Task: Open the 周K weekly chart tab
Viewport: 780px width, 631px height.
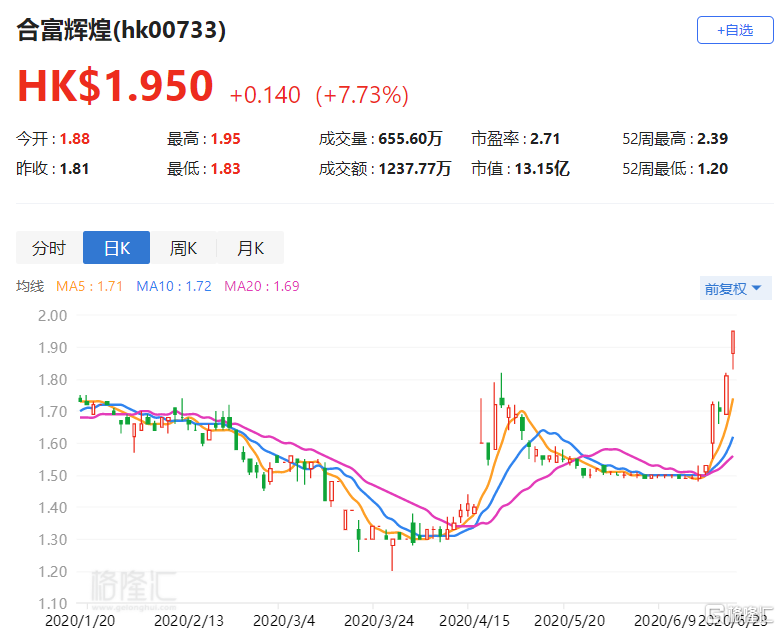Action: [x=183, y=247]
